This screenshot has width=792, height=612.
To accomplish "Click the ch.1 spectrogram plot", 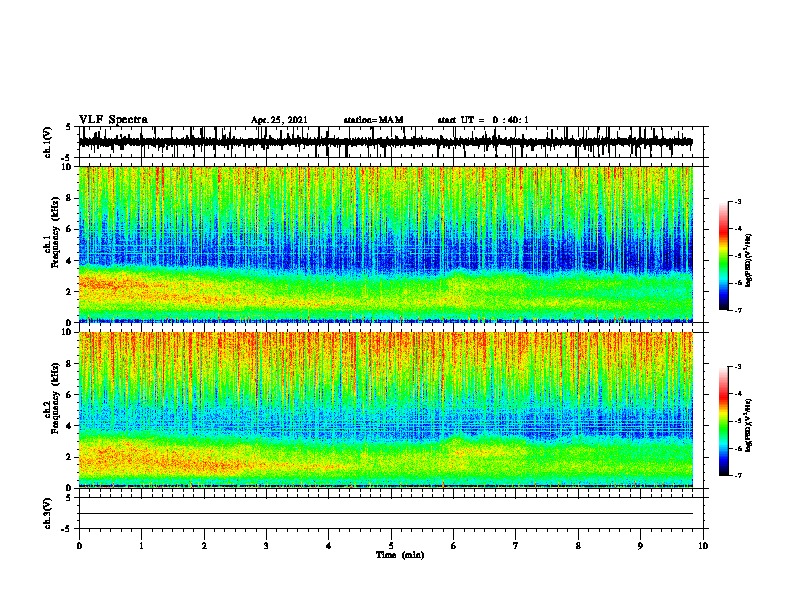I will click(385, 244).
